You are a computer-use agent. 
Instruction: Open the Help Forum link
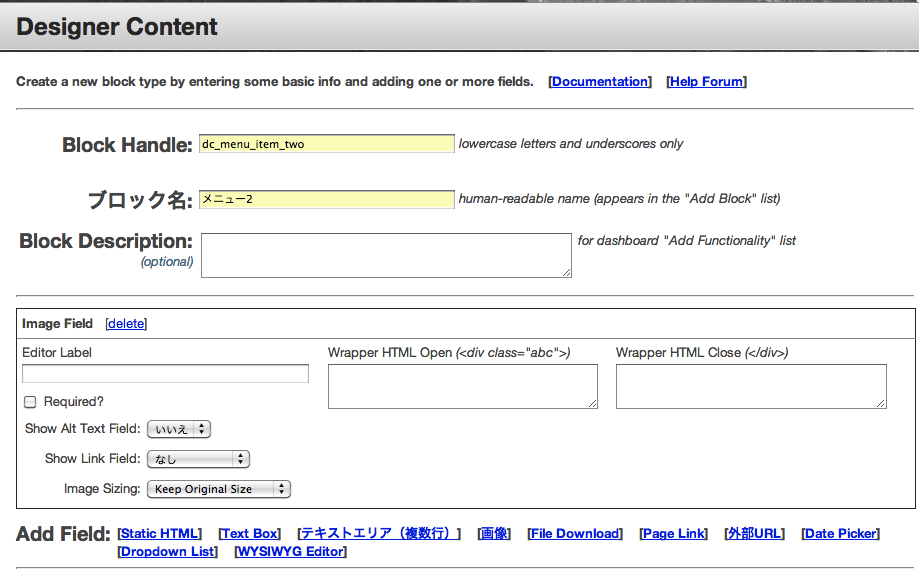pyautogui.click(x=706, y=81)
